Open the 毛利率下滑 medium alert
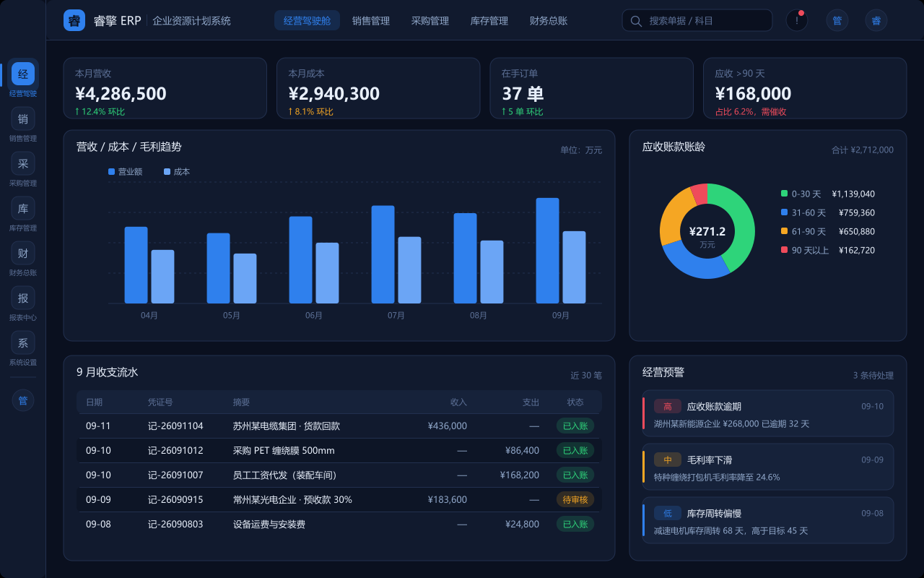Viewport: 924px width, 578px height. point(768,467)
